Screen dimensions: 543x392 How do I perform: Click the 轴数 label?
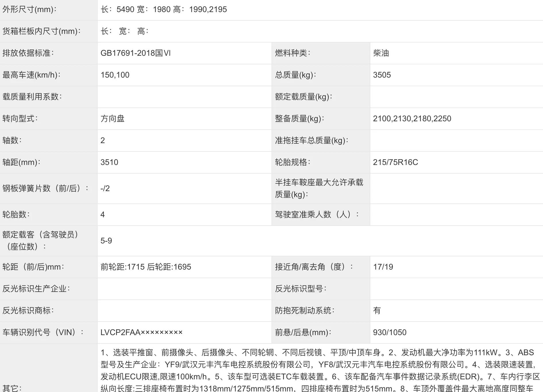(12, 141)
